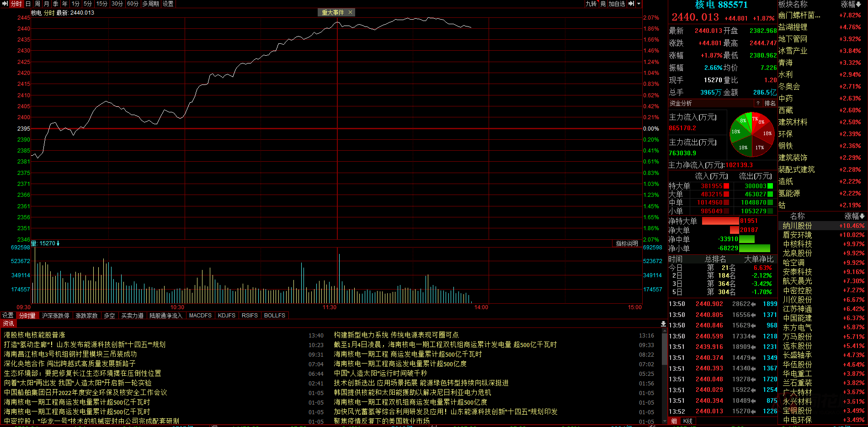Sort stock list by 涨幅 column
Screen dimensions: 868x427
[854, 216]
